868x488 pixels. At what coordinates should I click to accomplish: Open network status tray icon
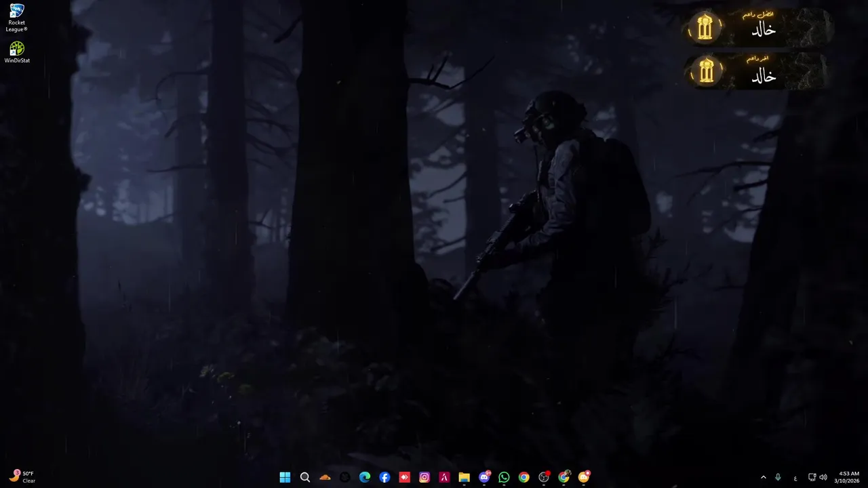[812, 477]
